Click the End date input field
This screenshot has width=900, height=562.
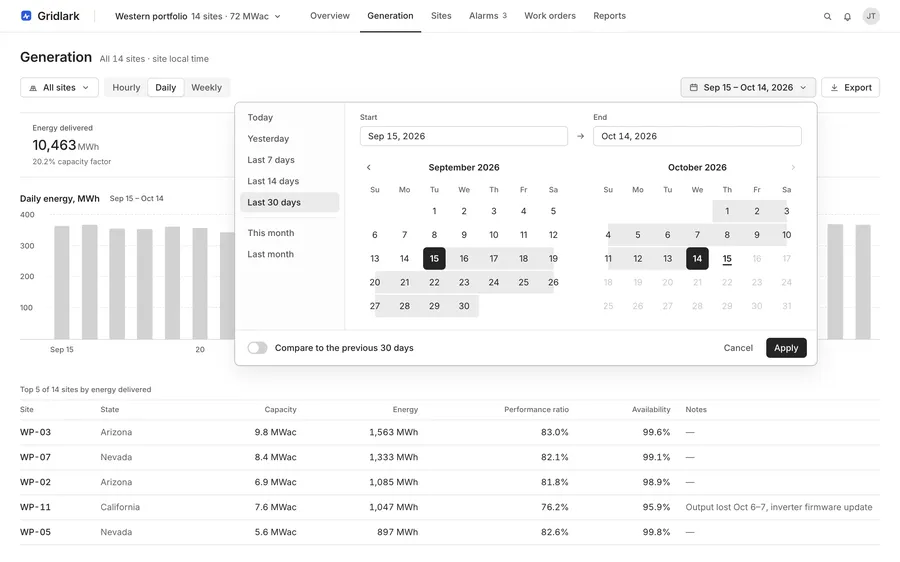(697, 136)
